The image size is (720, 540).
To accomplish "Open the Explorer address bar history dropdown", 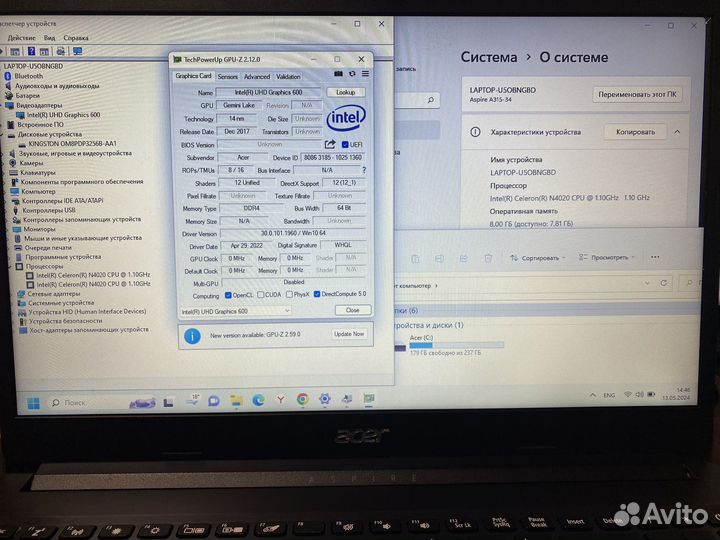I will 647,283.
